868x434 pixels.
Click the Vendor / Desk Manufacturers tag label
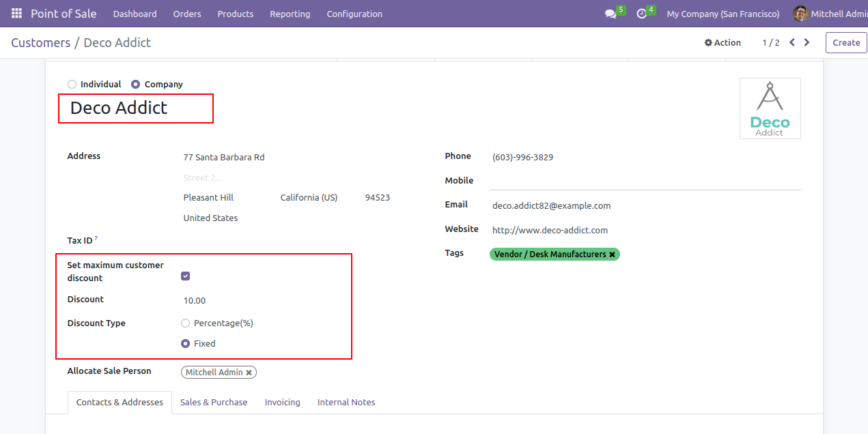(x=550, y=255)
